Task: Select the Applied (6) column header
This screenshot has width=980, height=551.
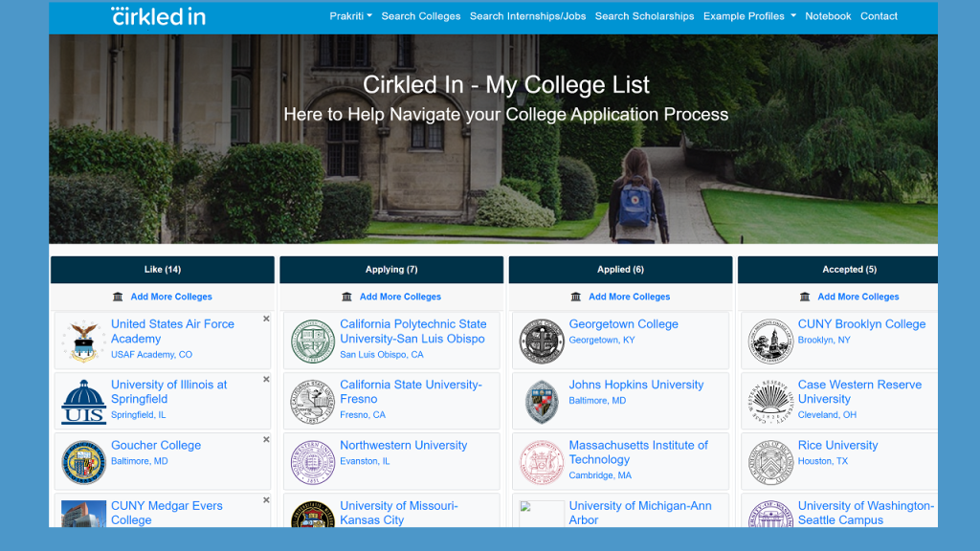Action: coord(620,269)
